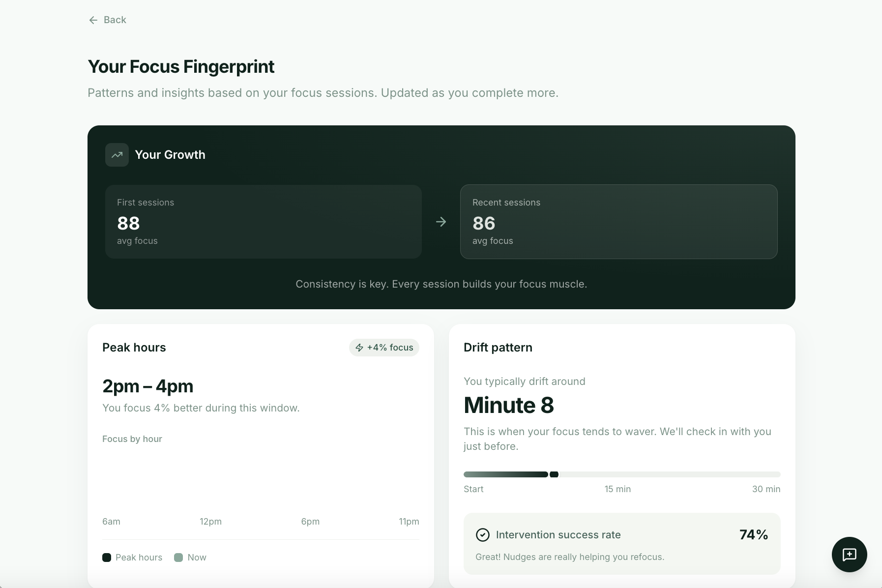Click the 'Peak hours' card title
882x588 pixels.
[134, 348]
